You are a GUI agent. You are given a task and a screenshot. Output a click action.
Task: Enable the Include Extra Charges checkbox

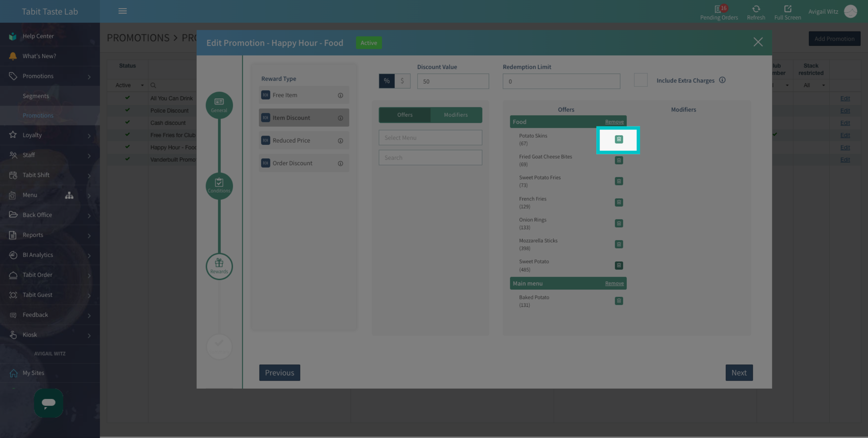(640, 80)
